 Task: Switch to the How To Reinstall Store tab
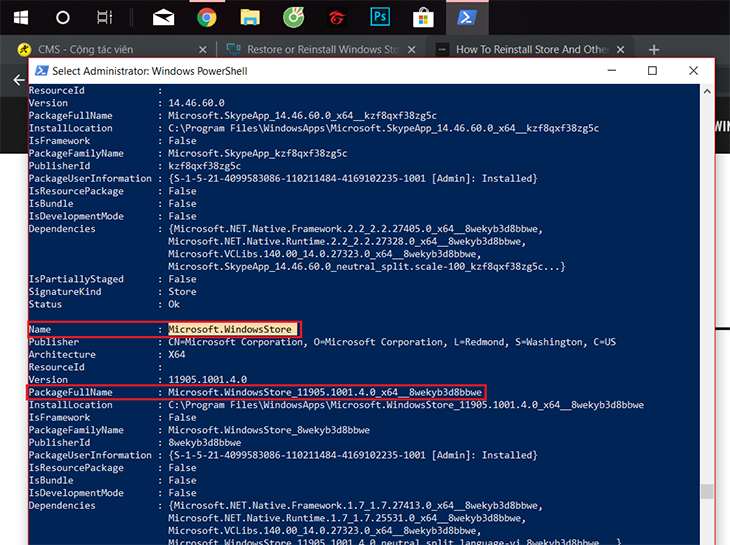[532, 49]
